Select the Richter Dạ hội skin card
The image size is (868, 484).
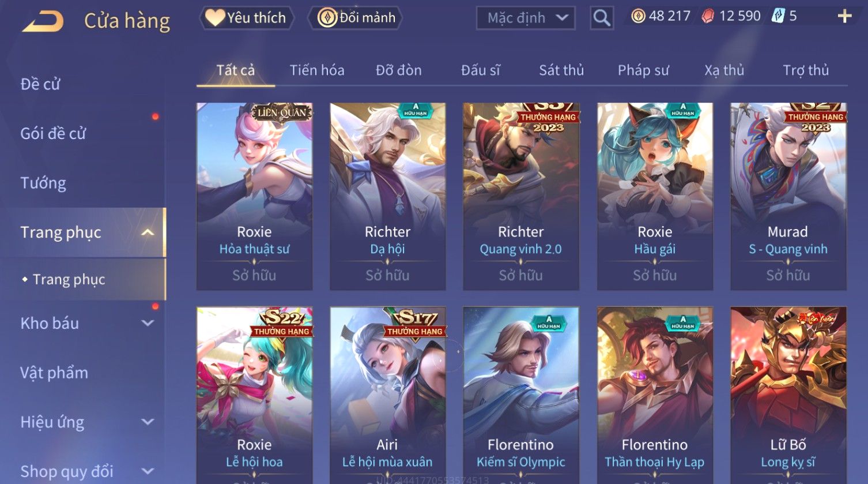[x=387, y=196]
